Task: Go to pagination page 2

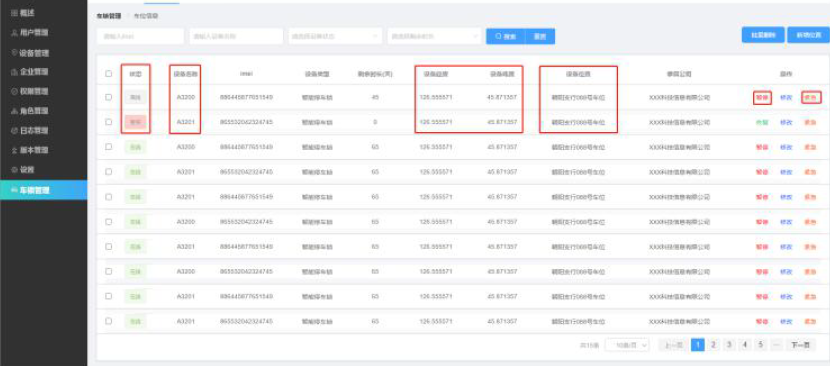Action: click(x=713, y=345)
